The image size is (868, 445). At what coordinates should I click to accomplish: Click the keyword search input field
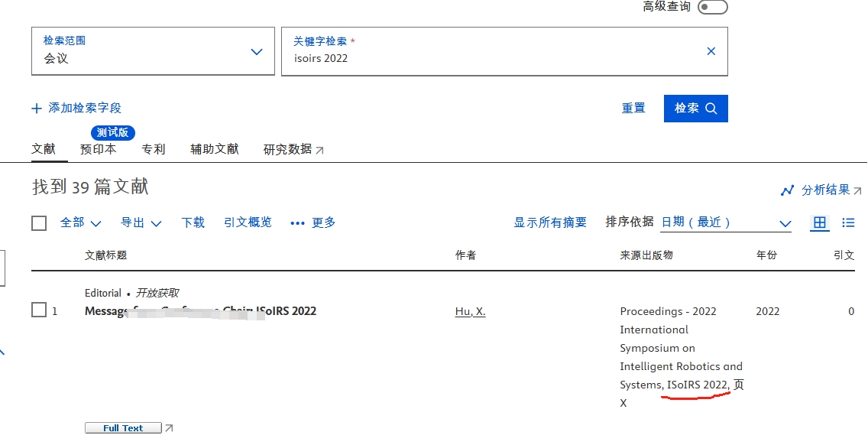[x=489, y=58]
